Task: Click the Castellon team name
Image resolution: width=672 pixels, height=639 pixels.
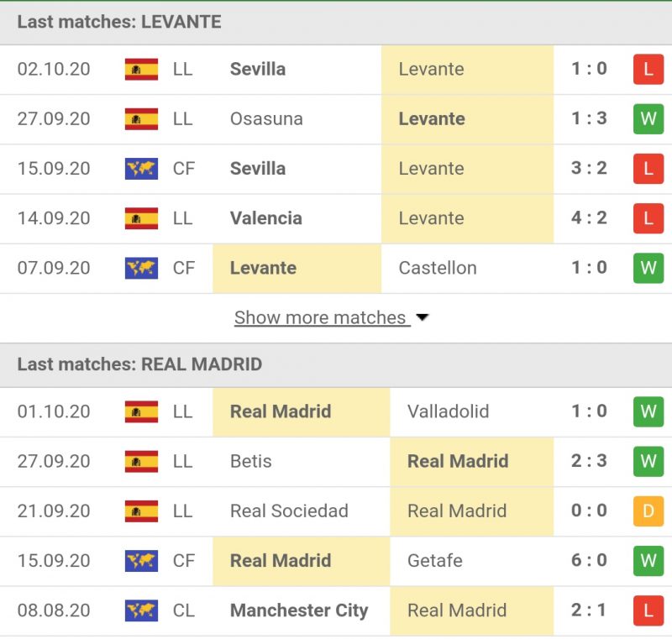Action: coord(438,269)
